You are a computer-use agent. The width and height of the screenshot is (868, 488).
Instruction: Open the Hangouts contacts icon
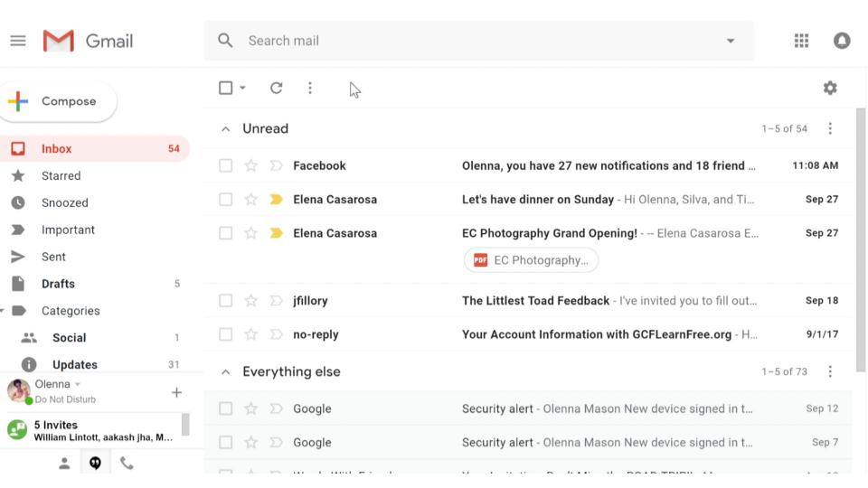pyautogui.click(x=64, y=463)
